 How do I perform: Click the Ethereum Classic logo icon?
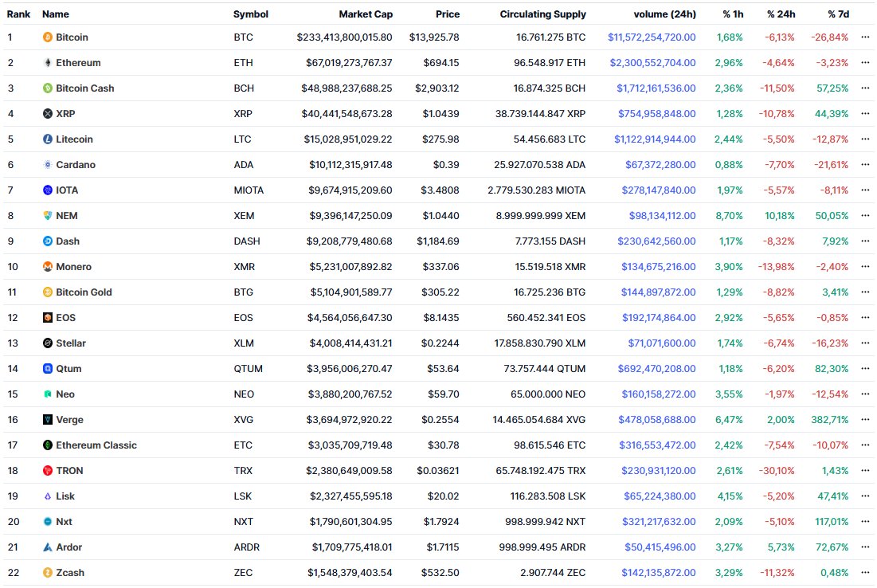click(x=48, y=445)
